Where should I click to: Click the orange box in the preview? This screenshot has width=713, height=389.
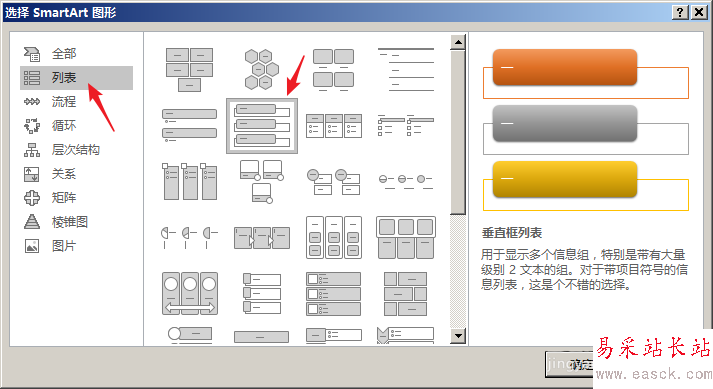click(x=565, y=67)
